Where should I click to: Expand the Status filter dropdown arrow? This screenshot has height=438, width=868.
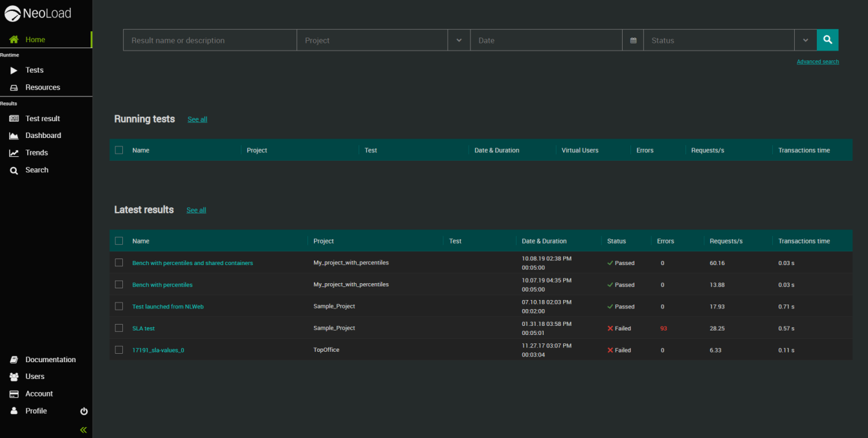tap(805, 40)
